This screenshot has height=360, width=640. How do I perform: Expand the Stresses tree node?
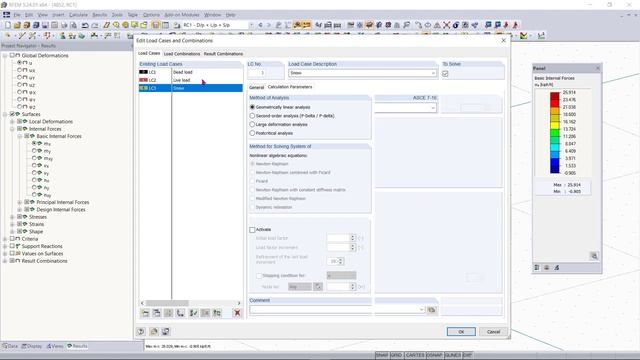point(12,217)
